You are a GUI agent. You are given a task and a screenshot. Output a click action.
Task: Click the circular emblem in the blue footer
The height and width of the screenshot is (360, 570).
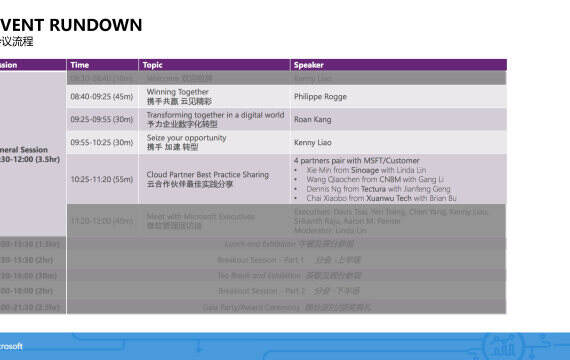pyautogui.click(x=504, y=347)
